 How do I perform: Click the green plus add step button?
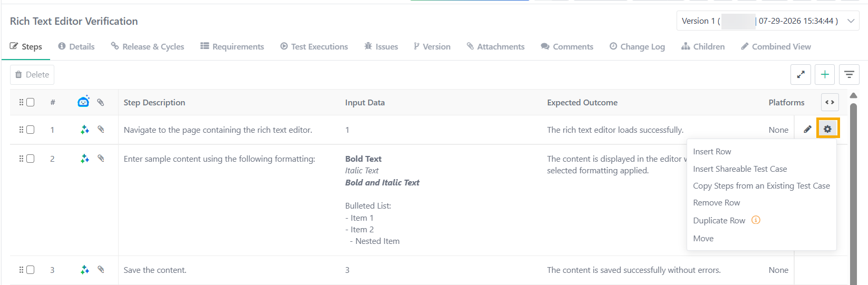point(825,74)
